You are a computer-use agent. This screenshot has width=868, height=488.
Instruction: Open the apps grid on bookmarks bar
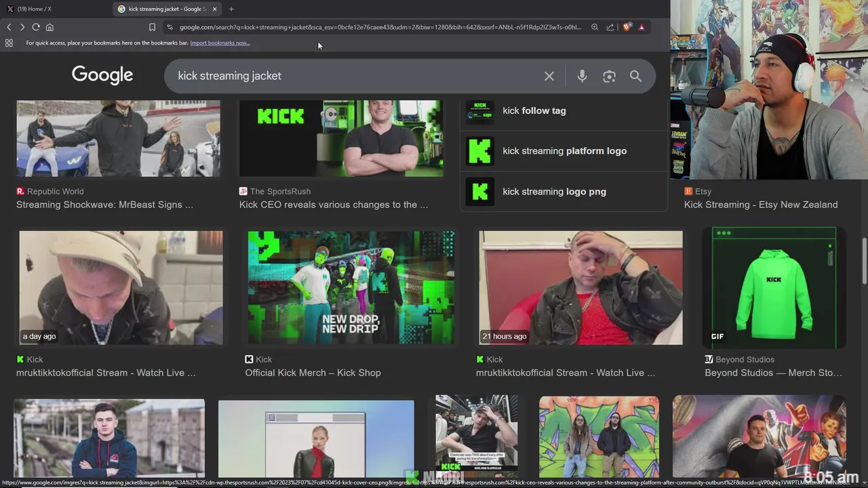[x=9, y=43]
